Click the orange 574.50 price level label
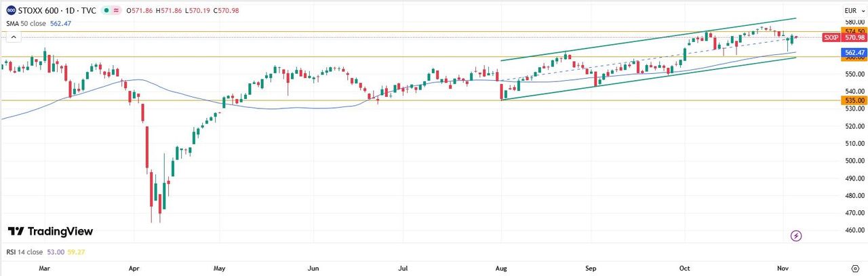Image resolution: width=868 pixels, height=276 pixels. 853,31
